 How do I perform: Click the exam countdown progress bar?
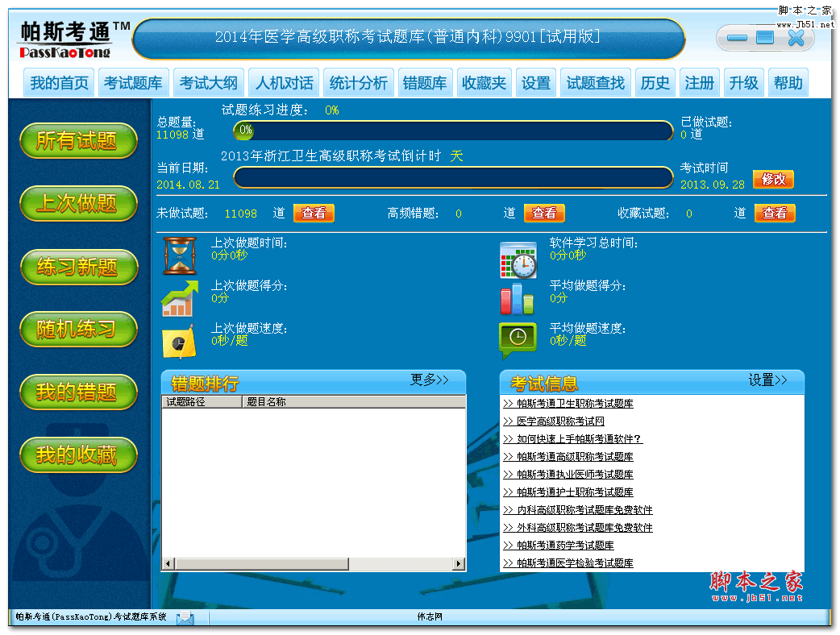click(x=453, y=177)
